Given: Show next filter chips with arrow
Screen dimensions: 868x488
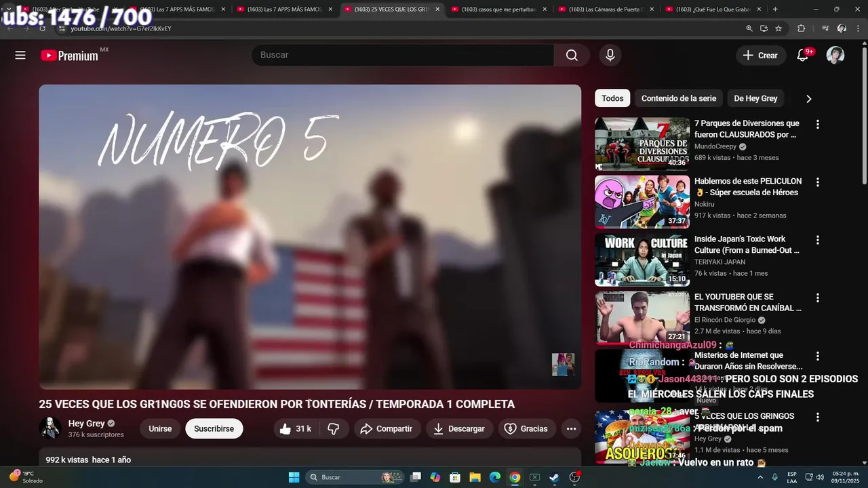Looking at the screenshot, I should (808, 99).
